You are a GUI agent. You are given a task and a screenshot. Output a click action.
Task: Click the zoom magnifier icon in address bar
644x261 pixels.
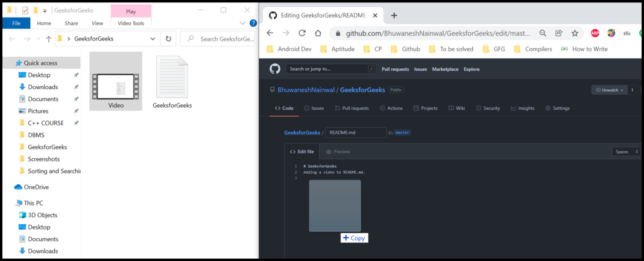click(543, 33)
